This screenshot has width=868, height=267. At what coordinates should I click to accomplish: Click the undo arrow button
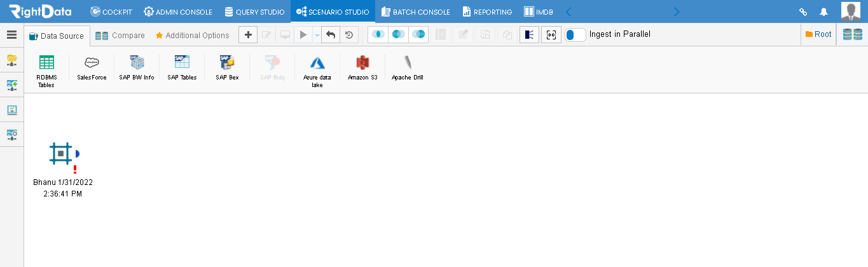coord(330,35)
